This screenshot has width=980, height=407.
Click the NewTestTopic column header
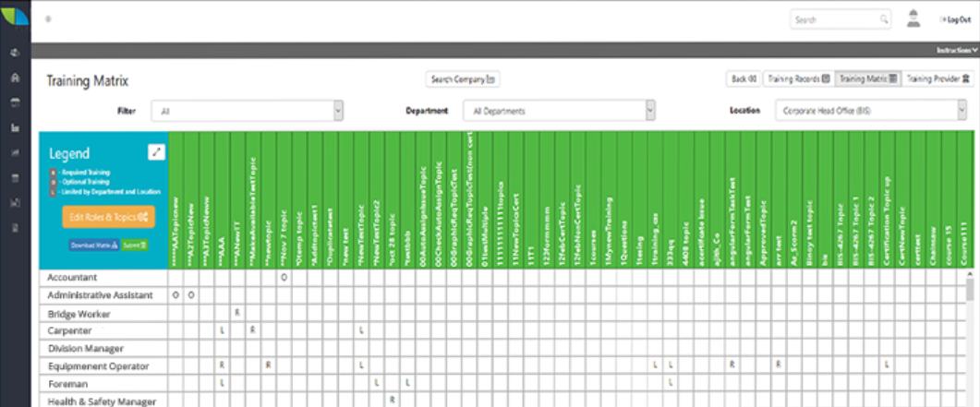pyautogui.click(x=360, y=199)
